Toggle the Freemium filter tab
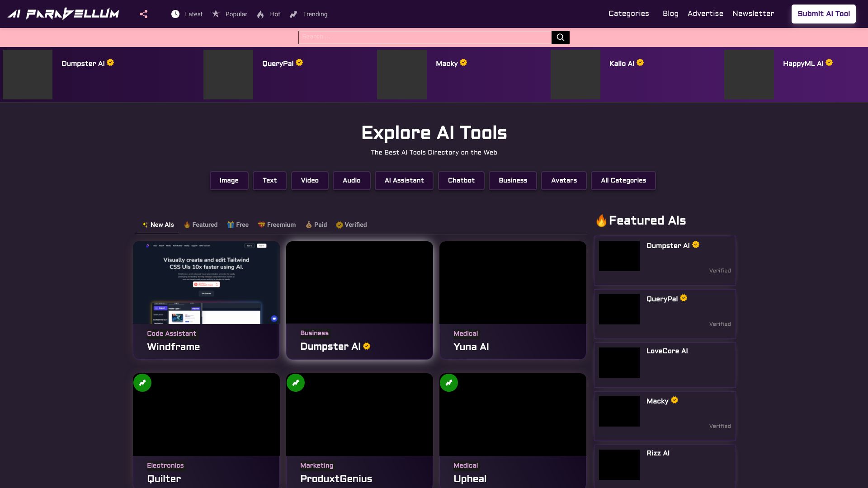The image size is (868, 488). point(276,225)
